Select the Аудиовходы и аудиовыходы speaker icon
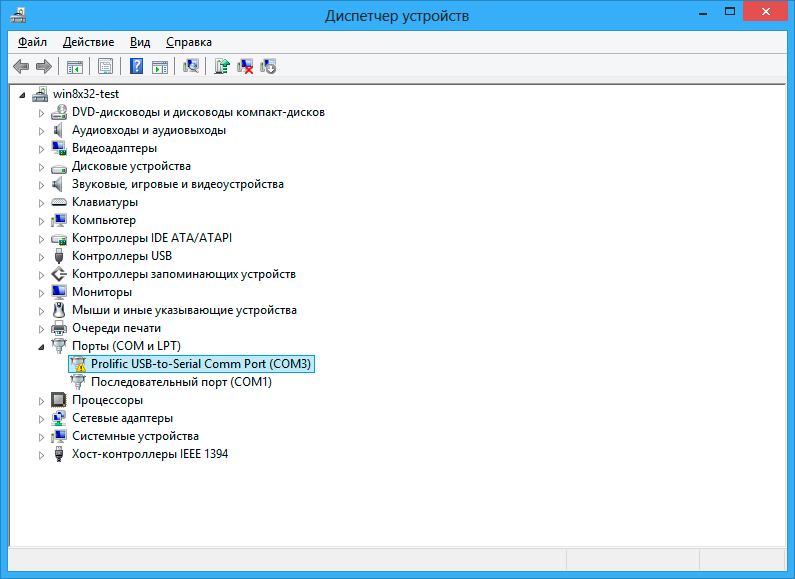 pos(59,130)
